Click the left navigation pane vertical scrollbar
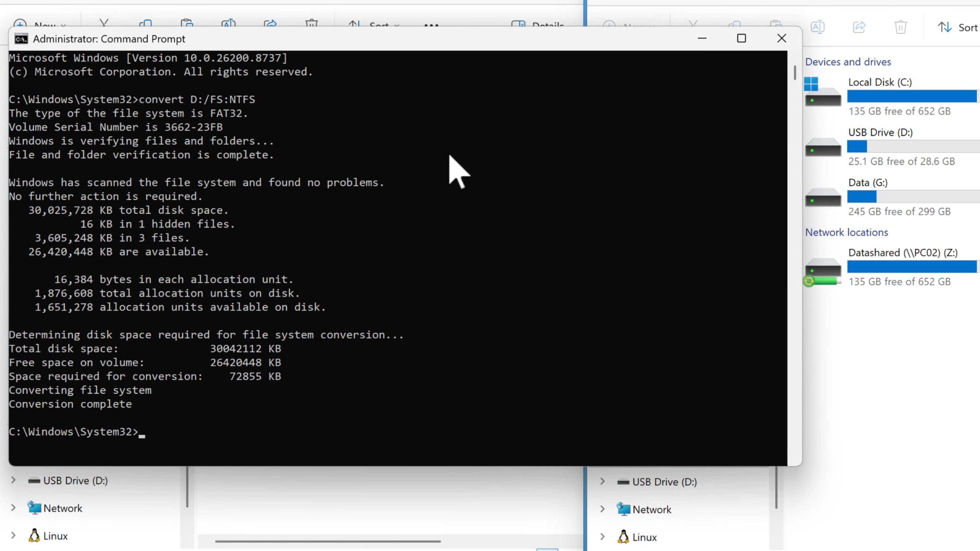The height and width of the screenshot is (551, 980). [x=187, y=486]
